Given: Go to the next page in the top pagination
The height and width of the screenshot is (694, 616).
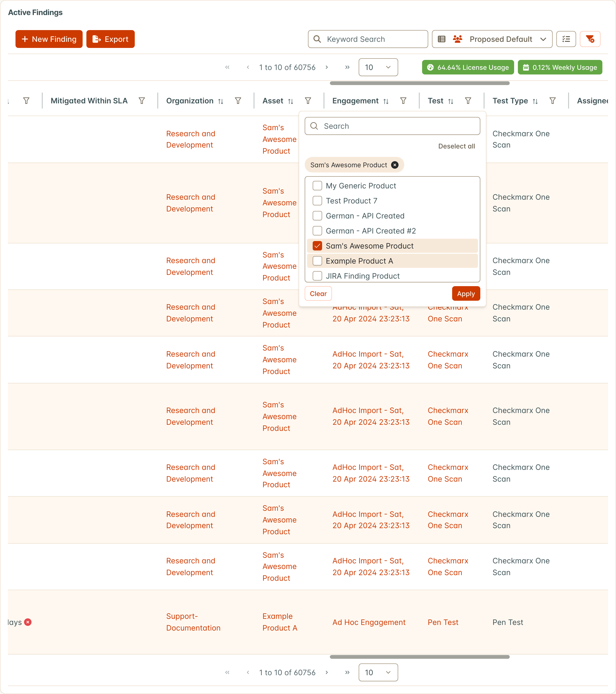Looking at the screenshot, I should [x=327, y=67].
